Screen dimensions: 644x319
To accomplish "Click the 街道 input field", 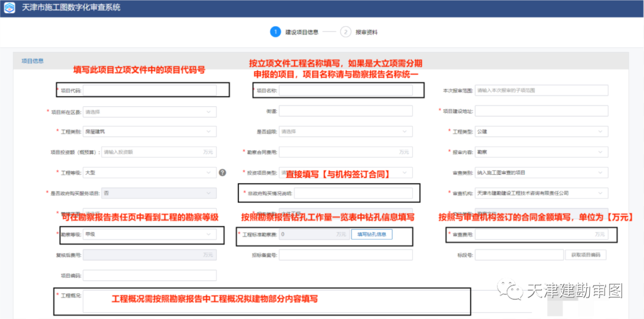I will click(346, 111).
